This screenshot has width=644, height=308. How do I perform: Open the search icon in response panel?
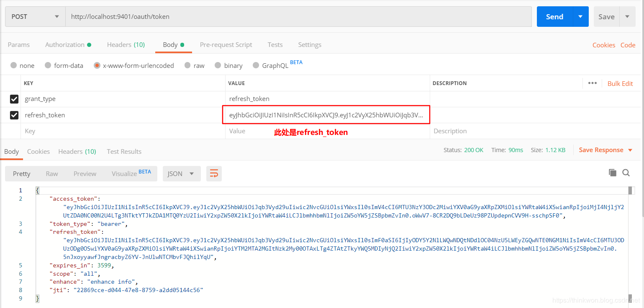(x=626, y=173)
